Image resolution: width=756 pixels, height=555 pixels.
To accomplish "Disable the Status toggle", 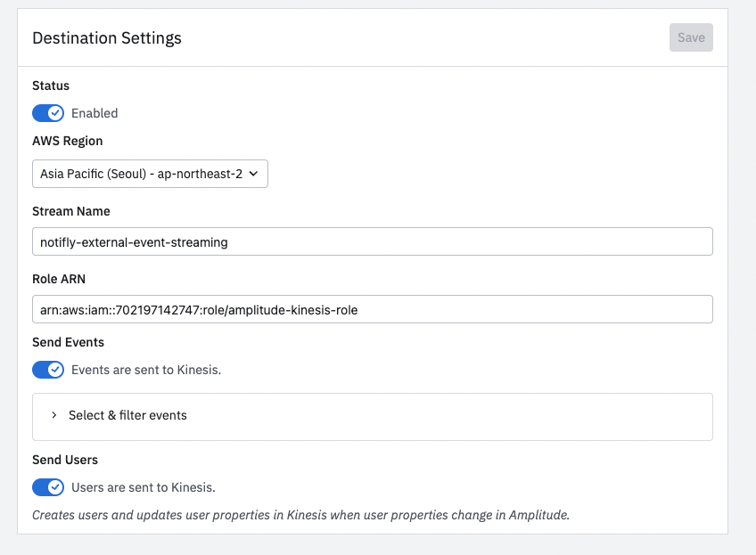I will [48, 113].
